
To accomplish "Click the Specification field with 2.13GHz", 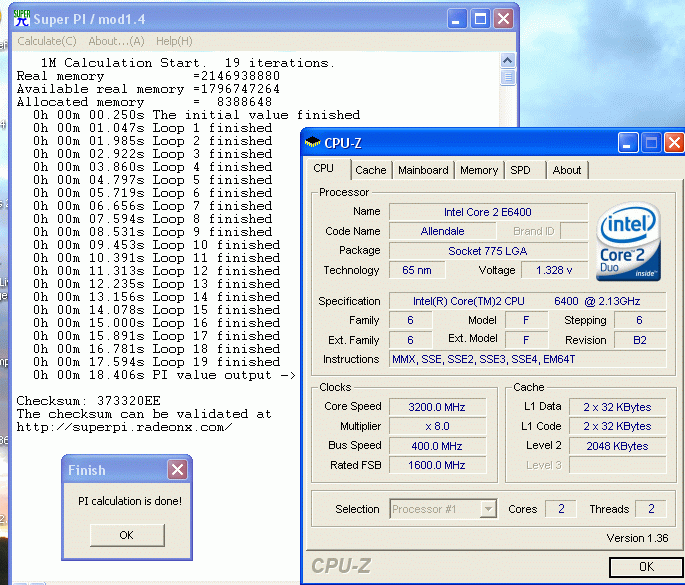I will [x=527, y=301].
